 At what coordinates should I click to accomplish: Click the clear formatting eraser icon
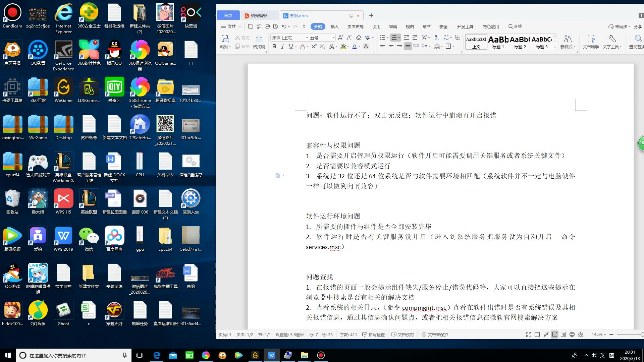pyautogui.click(x=358, y=38)
